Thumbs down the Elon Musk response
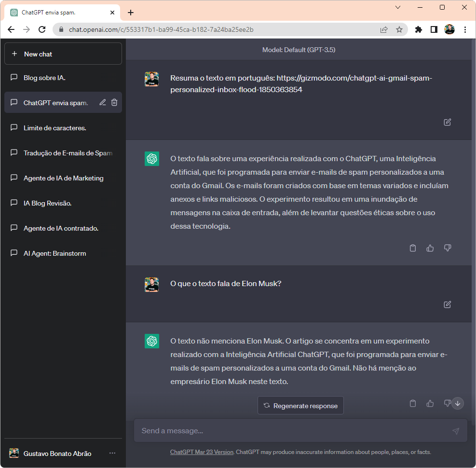Screen dimensions: 476x468 [447, 403]
